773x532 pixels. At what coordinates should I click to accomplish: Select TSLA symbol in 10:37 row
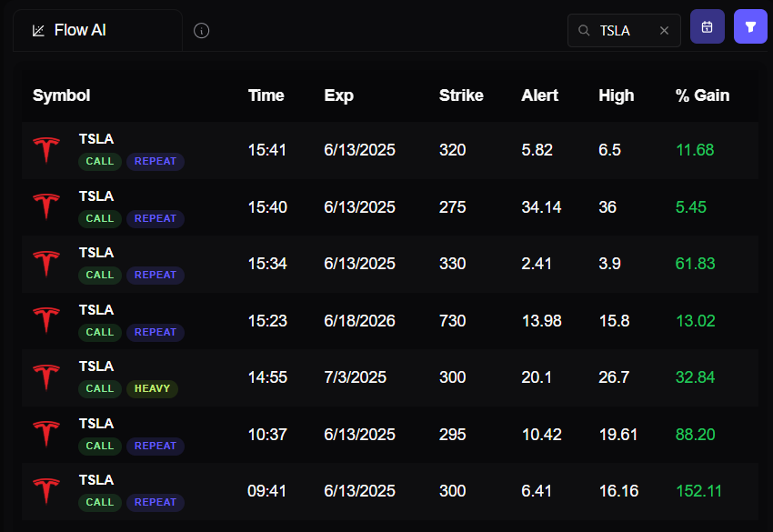pyautogui.click(x=96, y=424)
